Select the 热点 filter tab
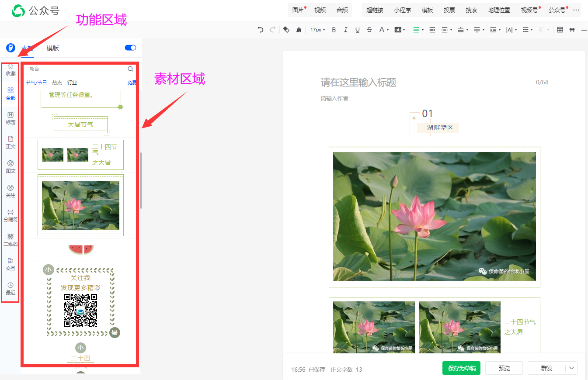The height and width of the screenshot is (380, 588). point(57,83)
